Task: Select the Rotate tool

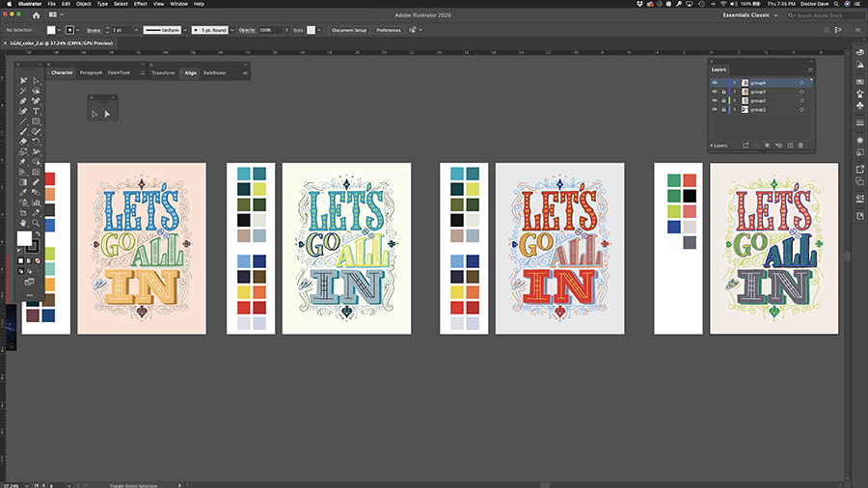Action: (36, 142)
